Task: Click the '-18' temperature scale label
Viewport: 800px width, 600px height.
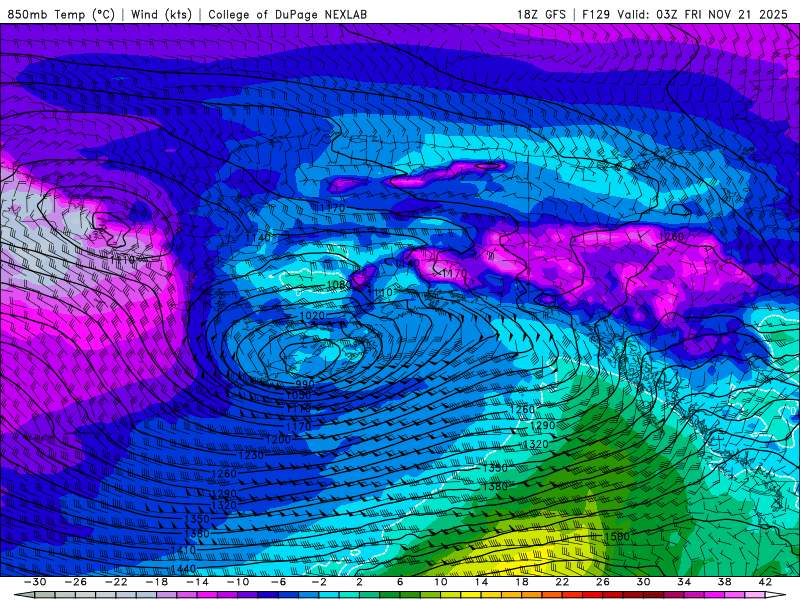Action: [157, 582]
